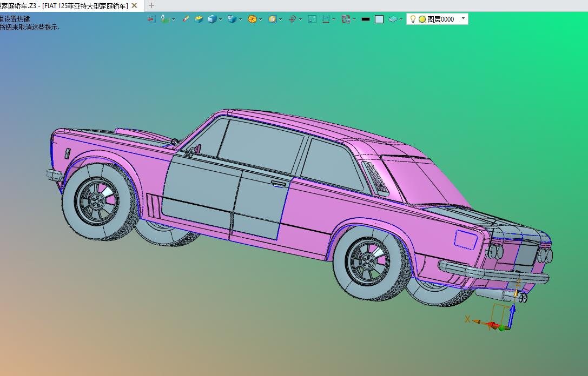Click the blue shaded cube display icon
This screenshot has height=376, width=588.
[212, 19]
